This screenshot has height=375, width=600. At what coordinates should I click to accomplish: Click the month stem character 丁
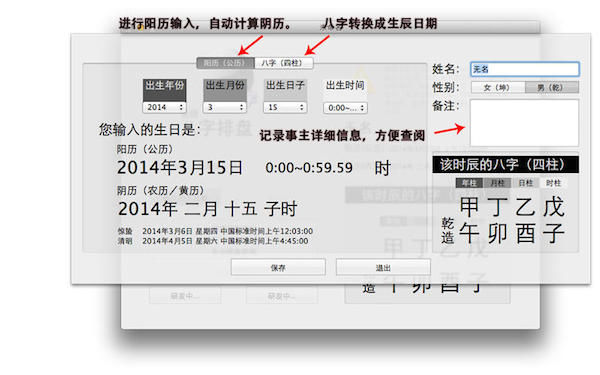497,207
